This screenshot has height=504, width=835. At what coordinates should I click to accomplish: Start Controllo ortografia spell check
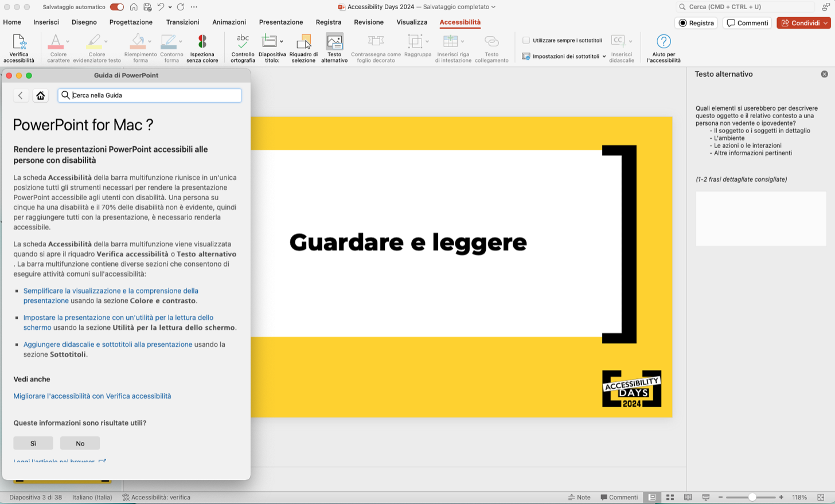point(243,48)
